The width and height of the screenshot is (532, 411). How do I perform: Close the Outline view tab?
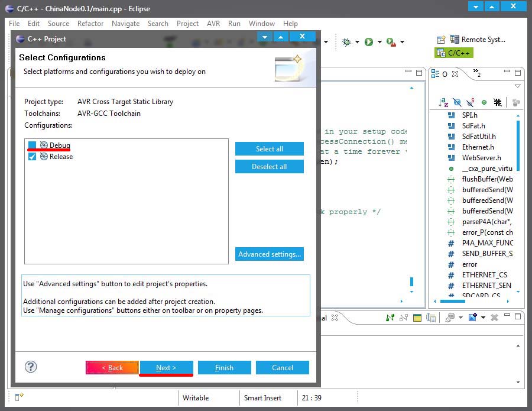tap(455, 74)
